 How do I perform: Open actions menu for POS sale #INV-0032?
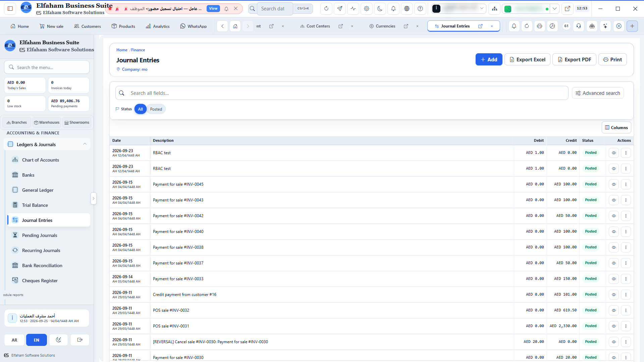click(x=626, y=310)
